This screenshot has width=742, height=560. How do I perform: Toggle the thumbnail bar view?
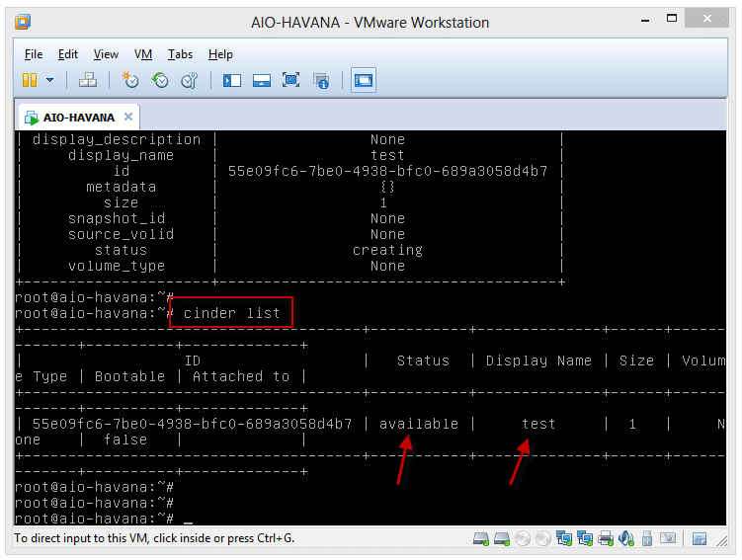click(x=262, y=80)
